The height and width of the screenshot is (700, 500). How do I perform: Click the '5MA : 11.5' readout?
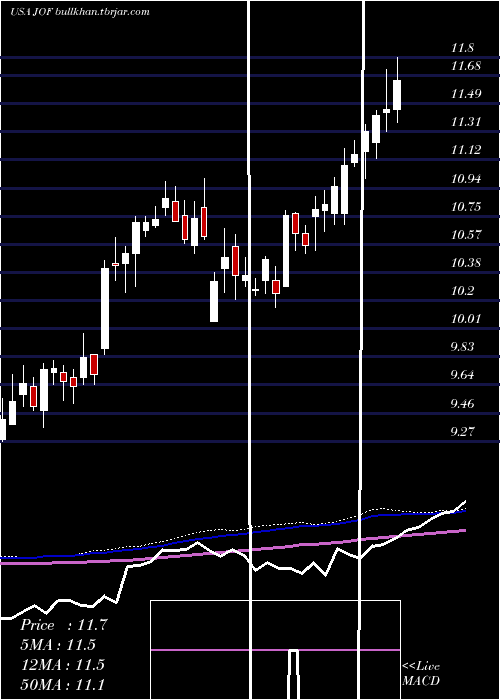58,645
